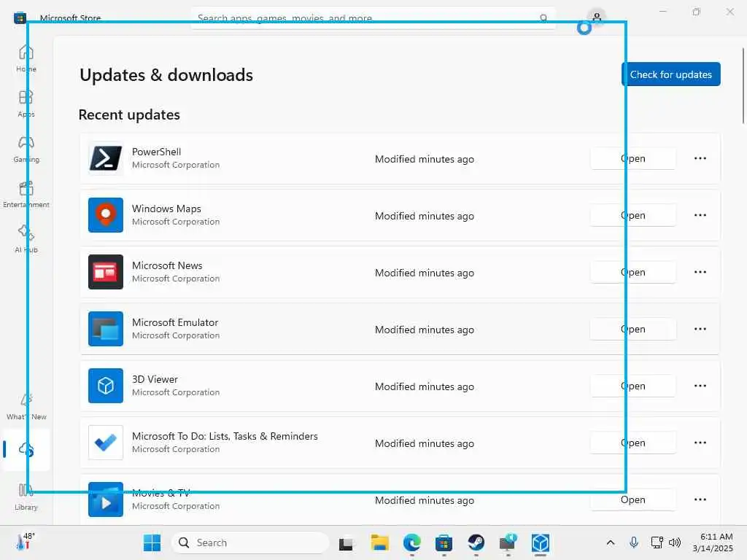The height and width of the screenshot is (560, 747).
Task: Click Check for updates button
Action: point(671,74)
